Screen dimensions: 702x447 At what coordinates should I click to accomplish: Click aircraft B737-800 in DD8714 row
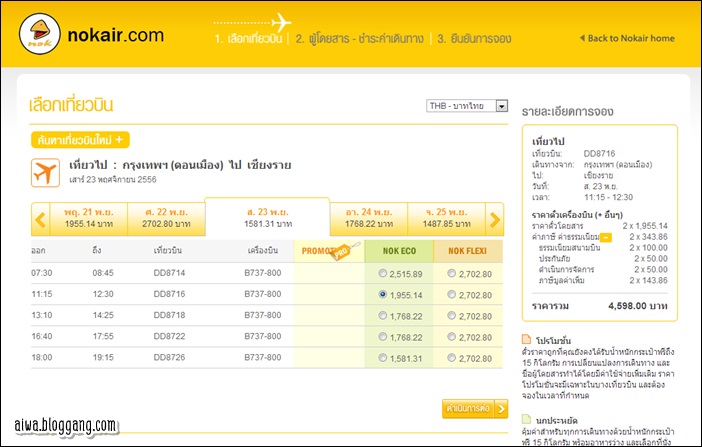coord(263,273)
